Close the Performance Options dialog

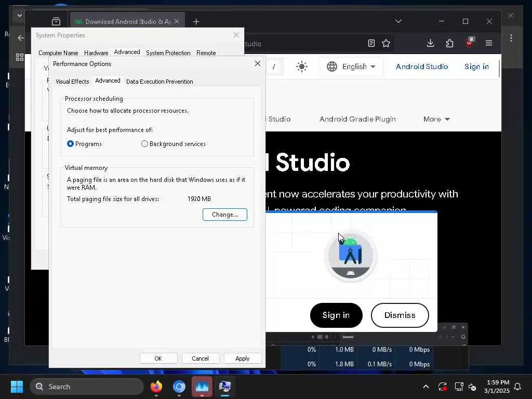pyautogui.click(x=258, y=63)
